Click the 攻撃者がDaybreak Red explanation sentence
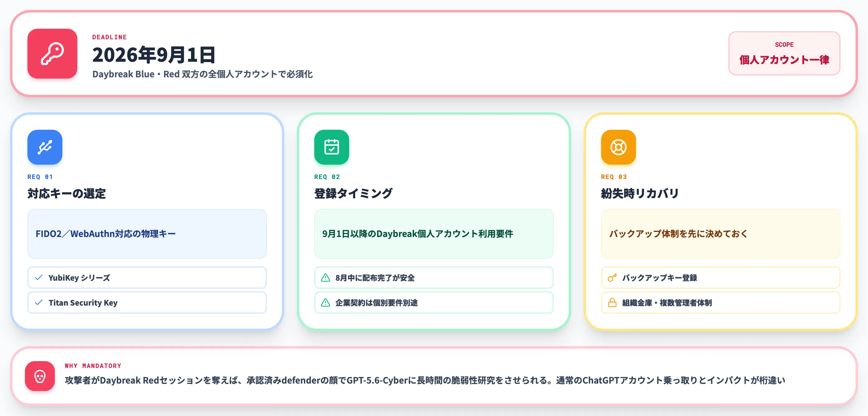Image resolution: width=868 pixels, height=416 pixels. click(425, 380)
